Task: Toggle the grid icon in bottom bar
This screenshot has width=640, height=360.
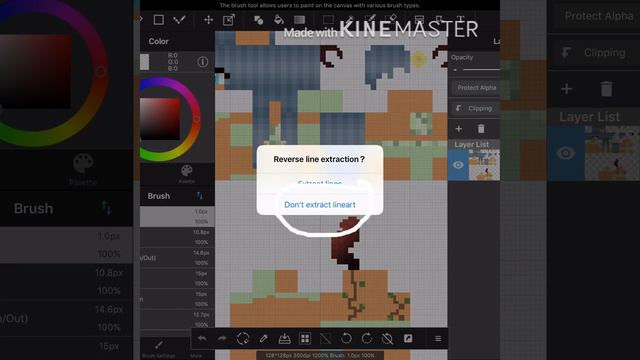Action: [x=305, y=338]
